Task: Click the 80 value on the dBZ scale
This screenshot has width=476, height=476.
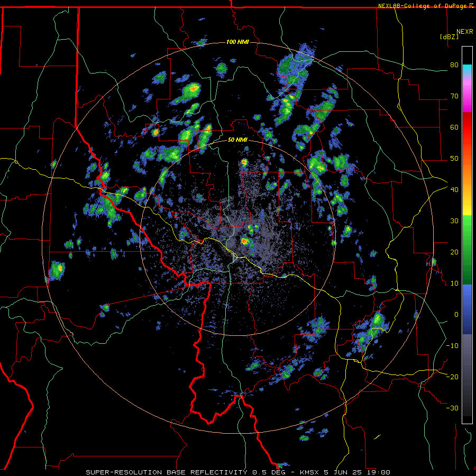Action: pyautogui.click(x=454, y=65)
